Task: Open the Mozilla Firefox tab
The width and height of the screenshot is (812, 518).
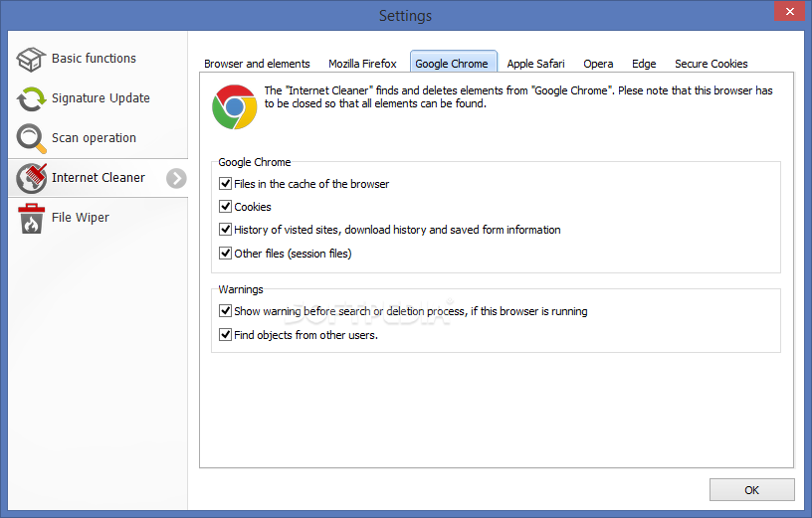Action: point(362,64)
